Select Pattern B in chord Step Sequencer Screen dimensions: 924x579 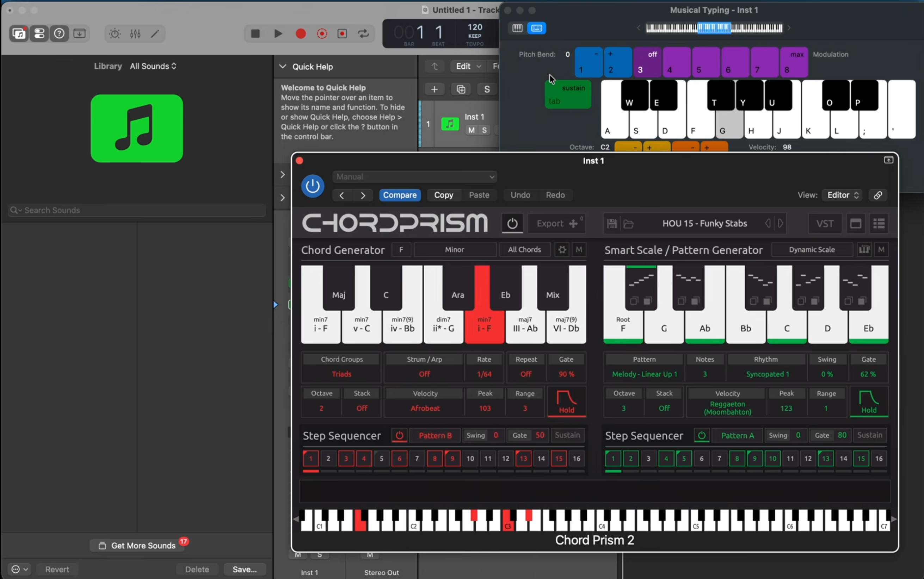pos(435,435)
